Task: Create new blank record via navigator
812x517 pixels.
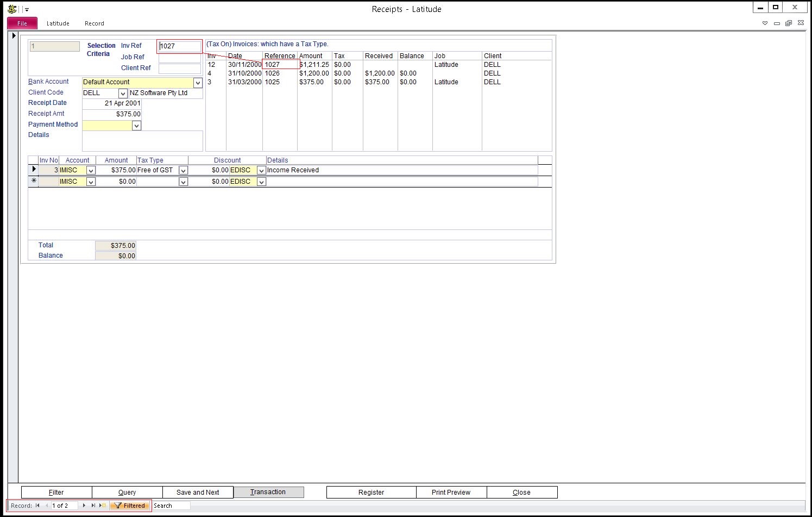Action: pyautogui.click(x=103, y=506)
